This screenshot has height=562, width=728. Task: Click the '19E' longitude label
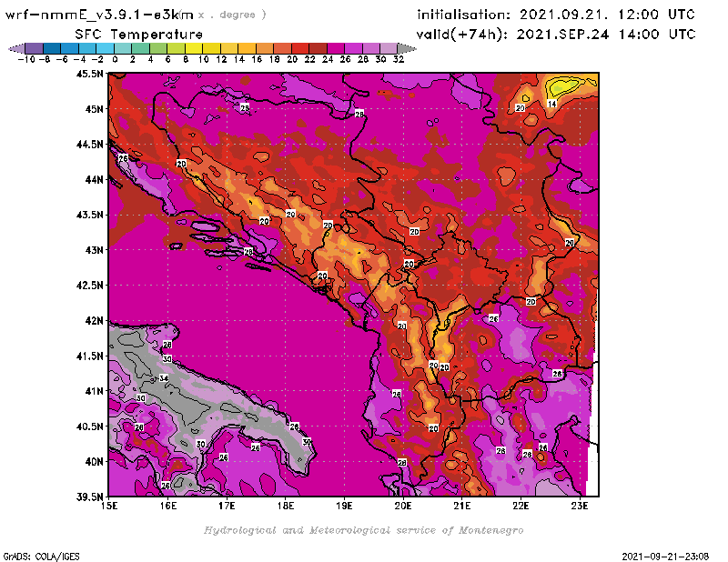(x=345, y=506)
